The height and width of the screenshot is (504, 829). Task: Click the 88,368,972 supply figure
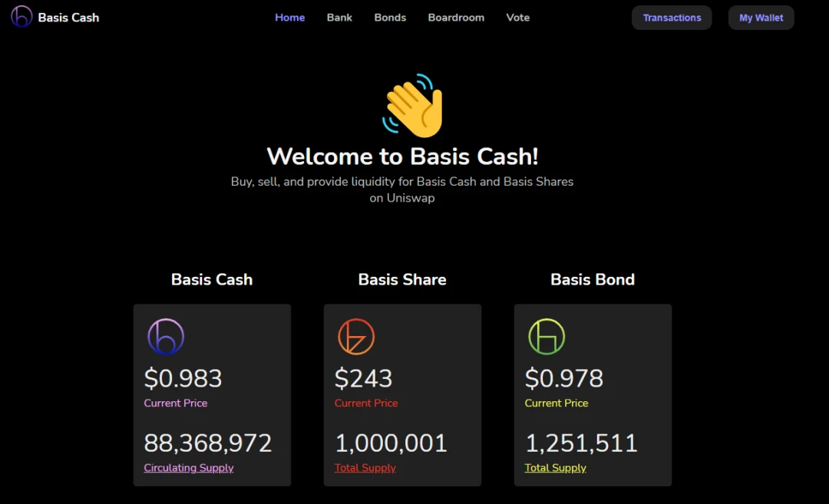pyautogui.click(x=208, y=443)
